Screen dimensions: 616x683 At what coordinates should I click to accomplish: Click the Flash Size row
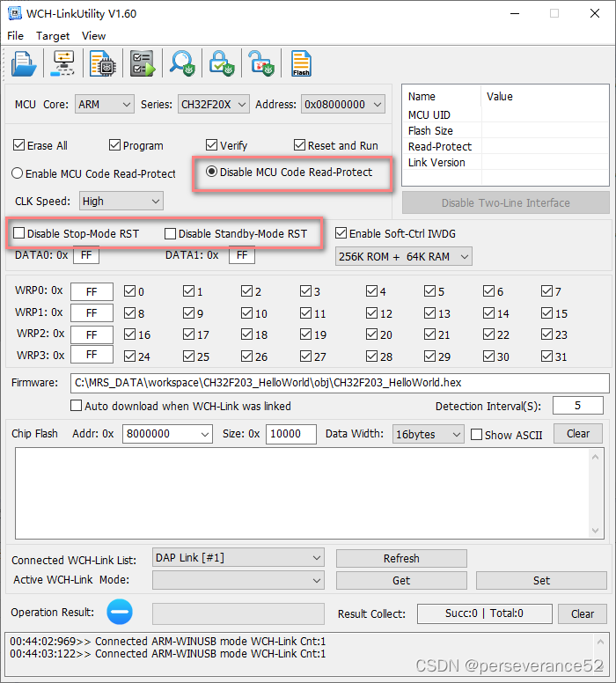(505, 130)
